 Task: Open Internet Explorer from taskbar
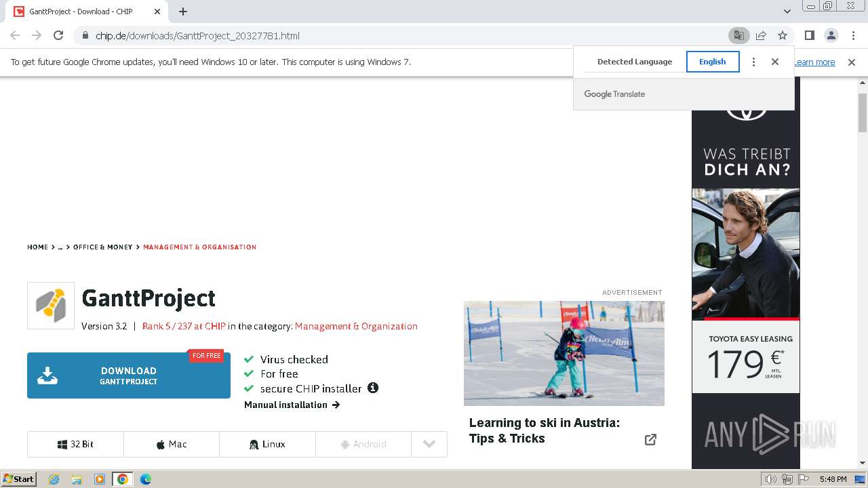click(x=54, y=479)
